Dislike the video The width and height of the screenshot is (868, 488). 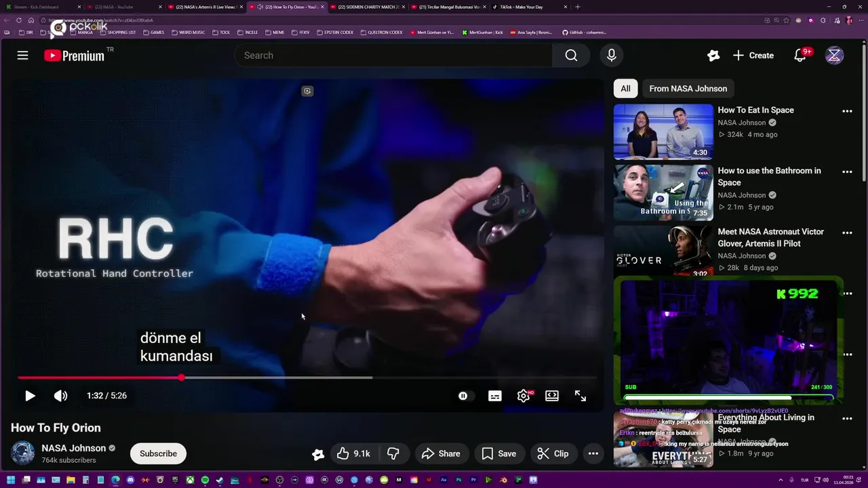(393, 454)
